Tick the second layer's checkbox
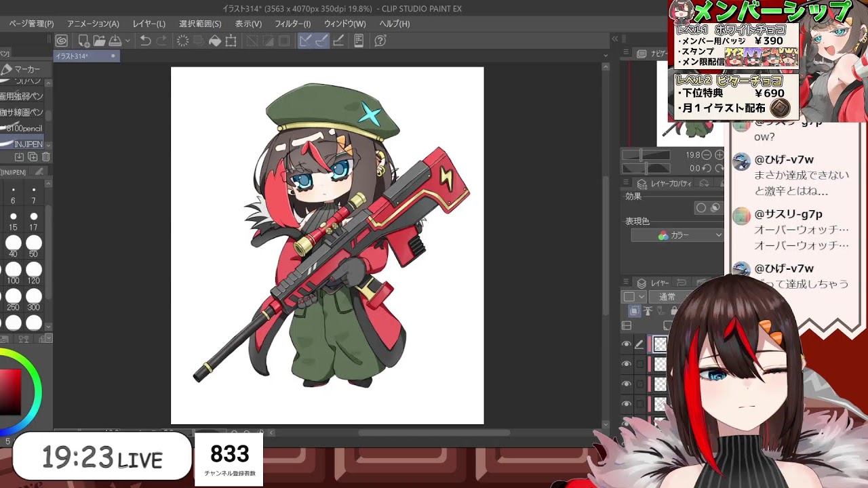 coord(639,364)
